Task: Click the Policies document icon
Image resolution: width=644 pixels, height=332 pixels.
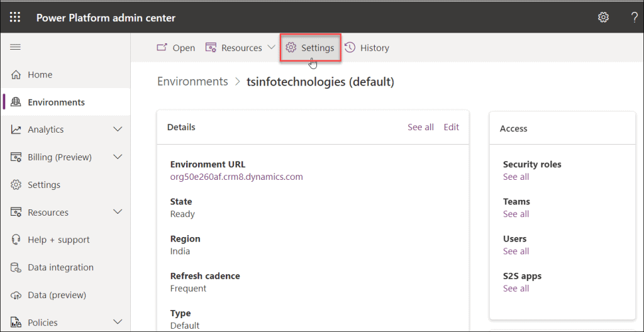Action: (x=16, y=323)
